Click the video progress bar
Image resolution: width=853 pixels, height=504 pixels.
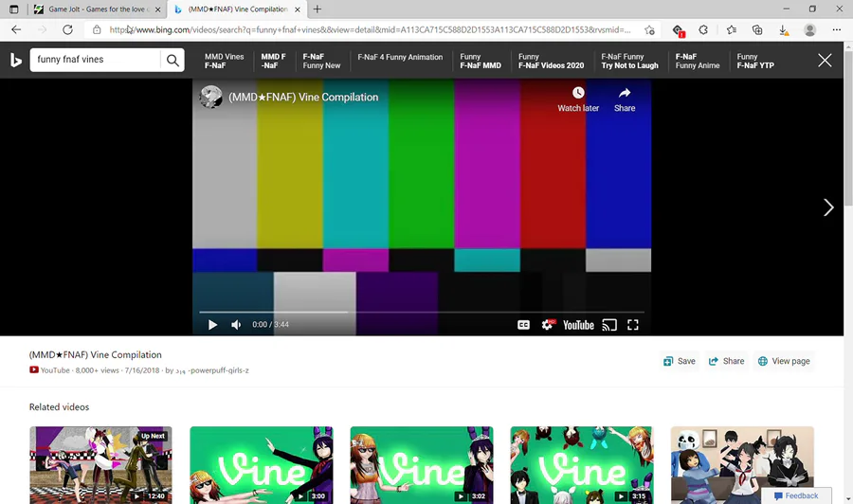422,312
